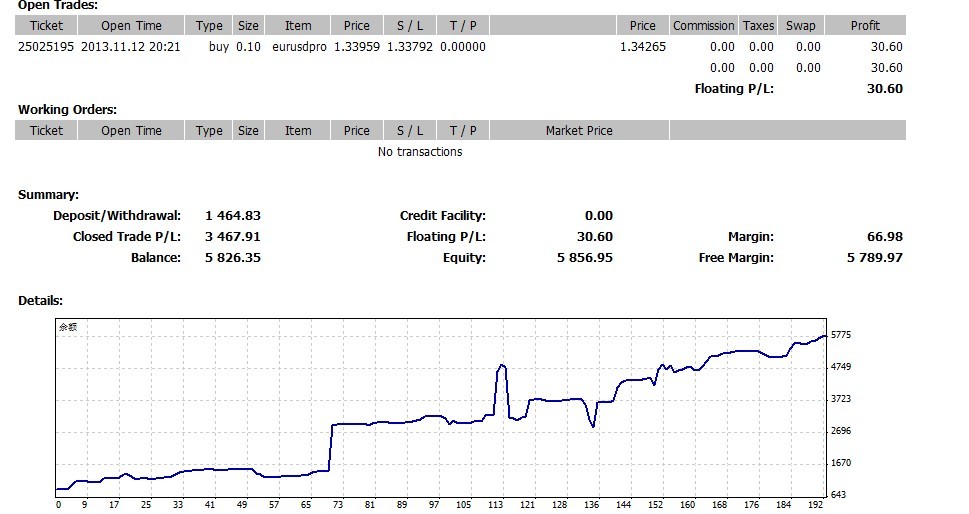Image resolution: width=969 pixels, height=514 pixels.
Task: Click the Free Margin label
Action: click(736, 258)
